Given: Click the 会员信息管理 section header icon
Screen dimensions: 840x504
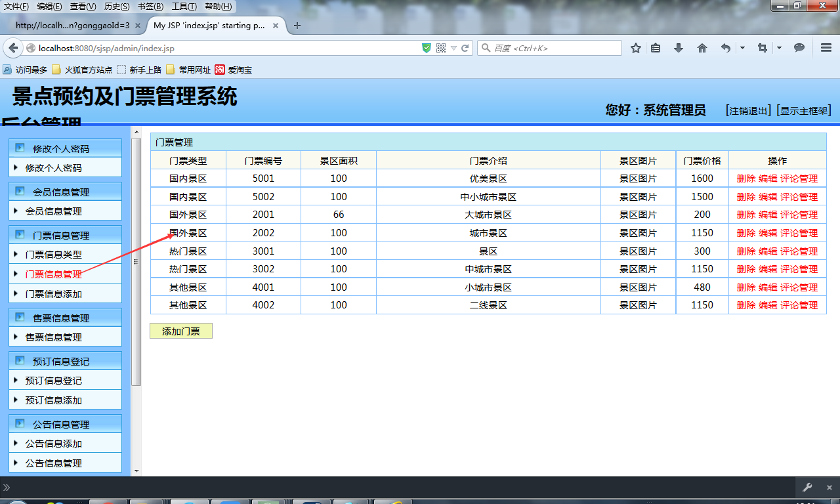Looking at the screenshot, I should [20, 192].
